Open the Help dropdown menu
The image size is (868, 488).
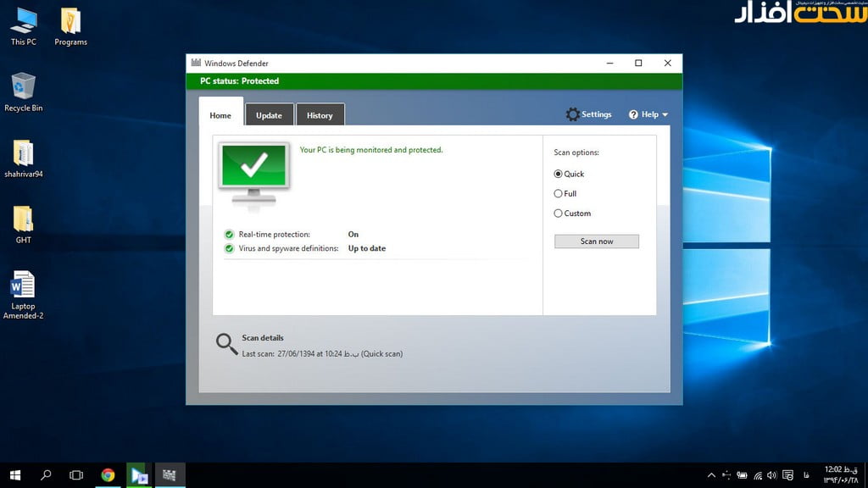coord(648,114)
